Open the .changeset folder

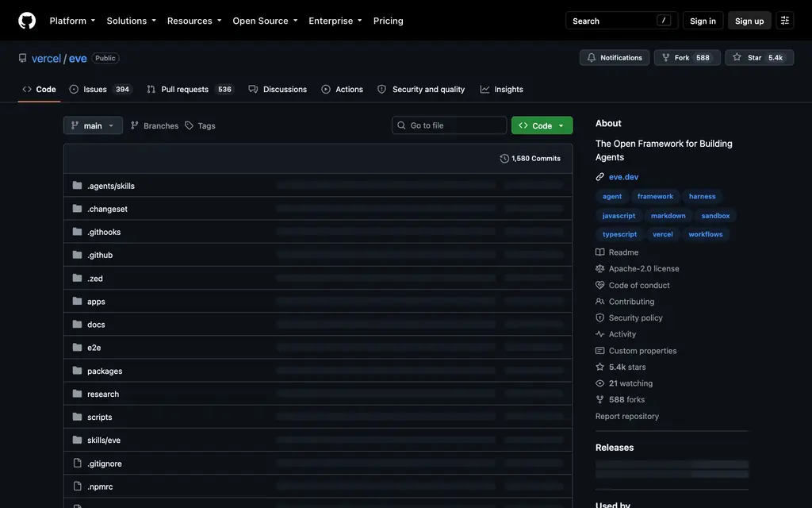tap(107, 209)
